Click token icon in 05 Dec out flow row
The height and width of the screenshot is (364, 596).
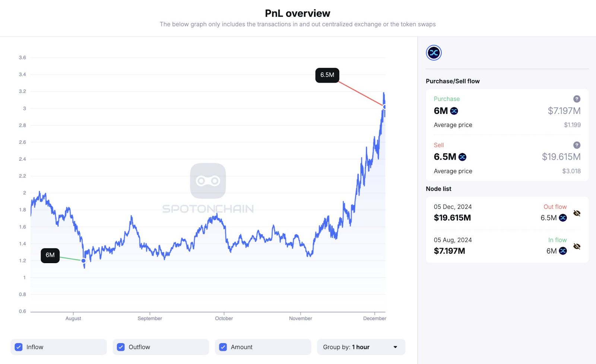[x=563, y=218]
